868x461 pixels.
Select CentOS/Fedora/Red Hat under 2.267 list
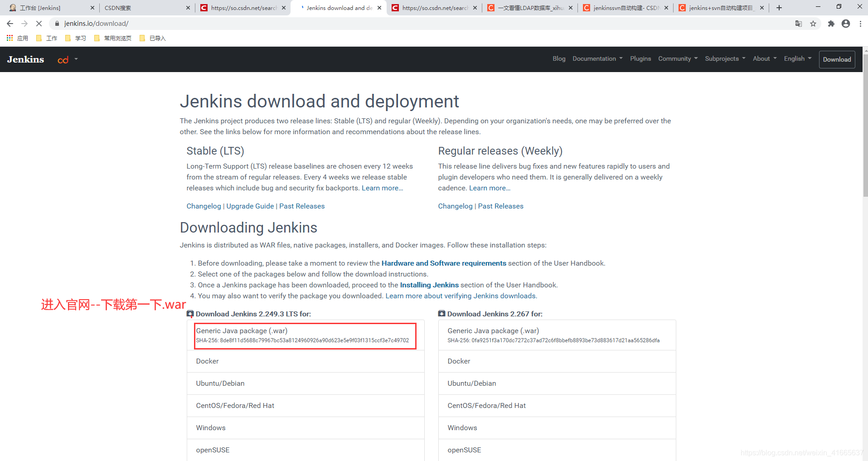tap(557, 406)
